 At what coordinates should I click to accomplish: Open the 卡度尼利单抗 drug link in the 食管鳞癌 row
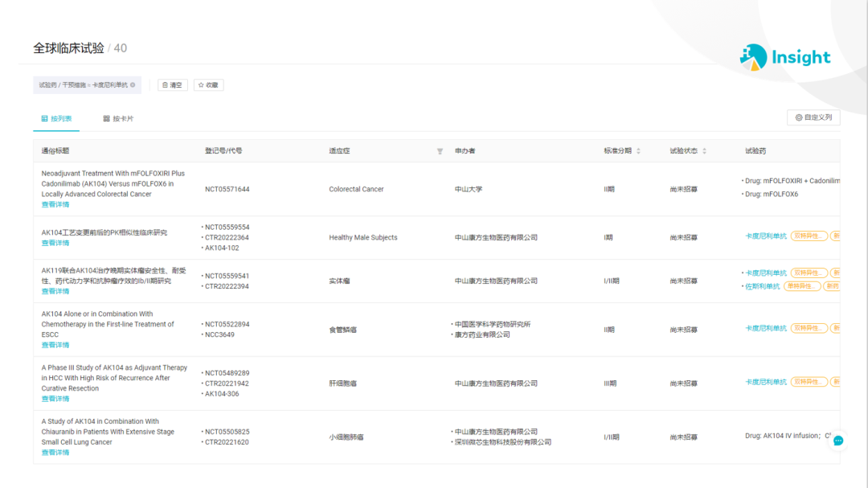pyautogui.click(x=766, y=328)
